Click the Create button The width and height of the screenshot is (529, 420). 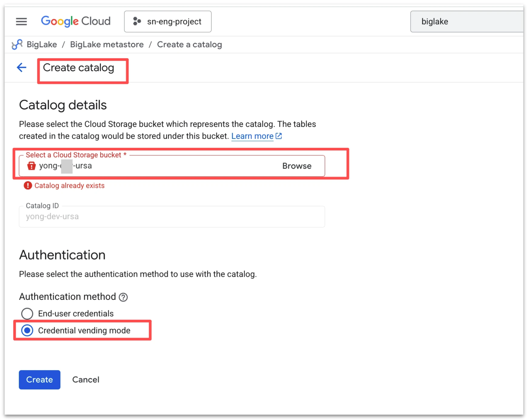pos(40,380)
